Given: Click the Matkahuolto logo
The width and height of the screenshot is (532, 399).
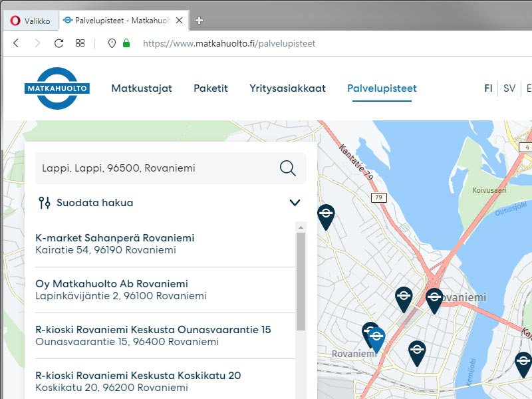Looking at the screenshot, I should click(x=57, y=88).
